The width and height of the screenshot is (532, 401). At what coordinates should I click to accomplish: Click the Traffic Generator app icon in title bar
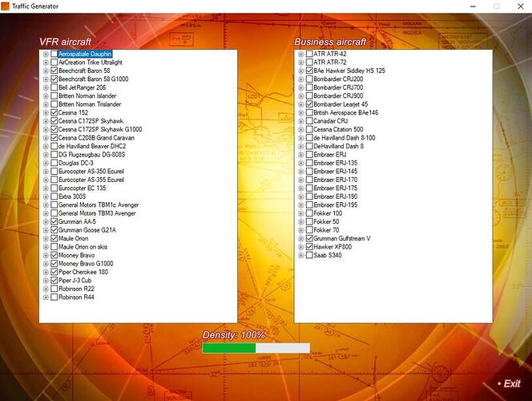(5, 6)
